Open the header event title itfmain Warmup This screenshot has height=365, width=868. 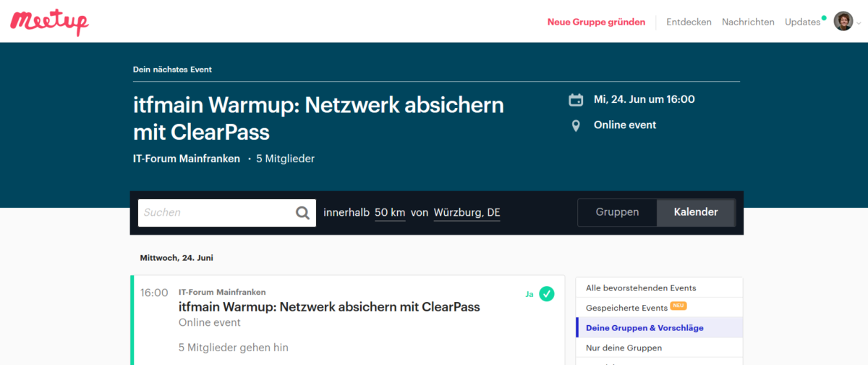(x=318, y=119)
